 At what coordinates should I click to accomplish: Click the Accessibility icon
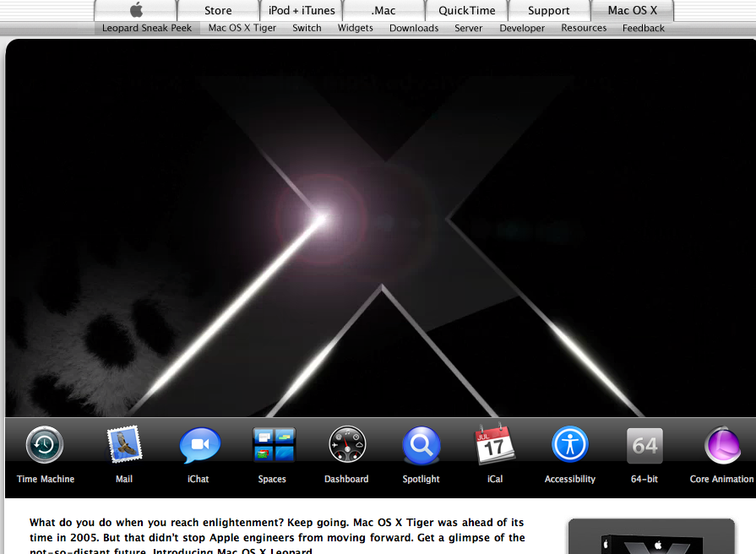click(x=570, y=444)
